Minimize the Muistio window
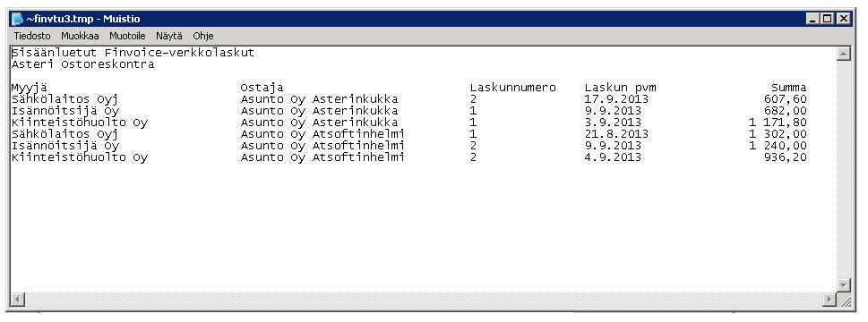 812,19
